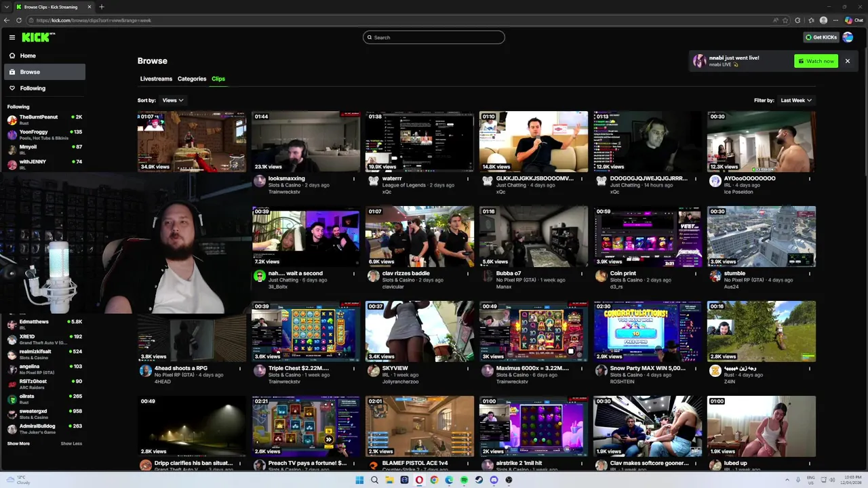The image size is (868, 488).
Task: Open Jollyrancherzoo avatar under SKYVIEW clip
Action: 374,371
